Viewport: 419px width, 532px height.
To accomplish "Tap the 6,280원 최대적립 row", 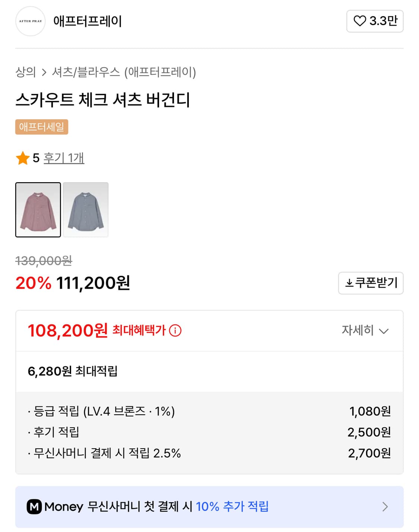I will (x=73, y=371).
